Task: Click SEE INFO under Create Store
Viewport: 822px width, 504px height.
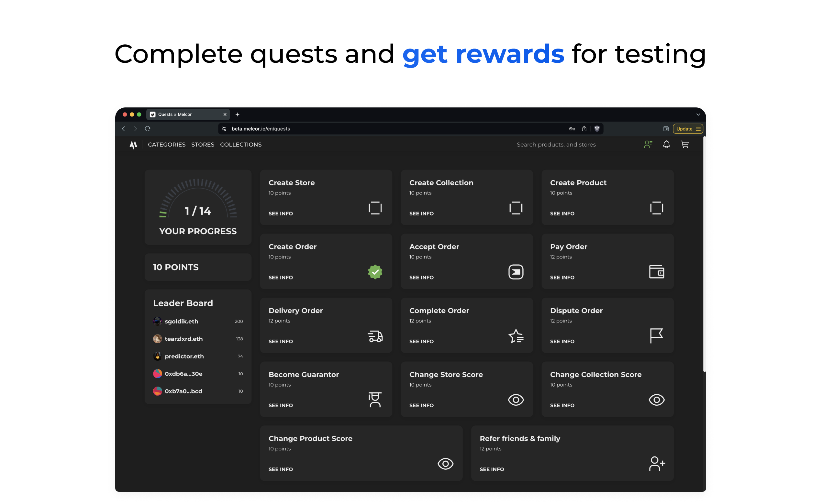Action: [x=281, y=214]
